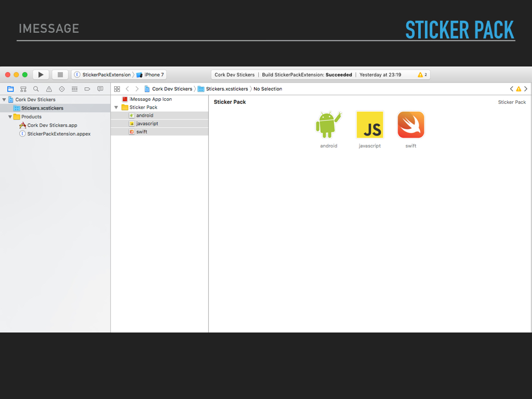Image resolution: width=532 pixels, height=399 pixels.
Task: Collapse the Products group
Action: (10, 117)
